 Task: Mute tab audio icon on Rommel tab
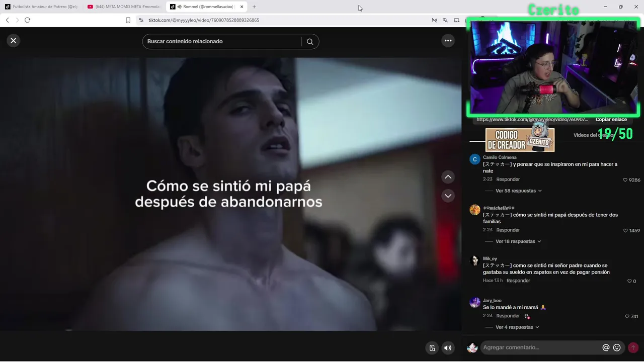point(180,7)
